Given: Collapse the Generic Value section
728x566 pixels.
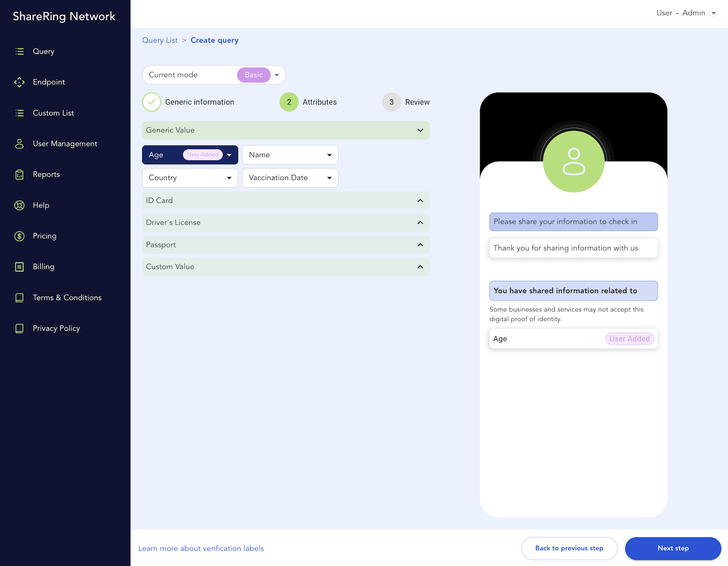Looking at the screenshot, I should [x=286, y=130].
